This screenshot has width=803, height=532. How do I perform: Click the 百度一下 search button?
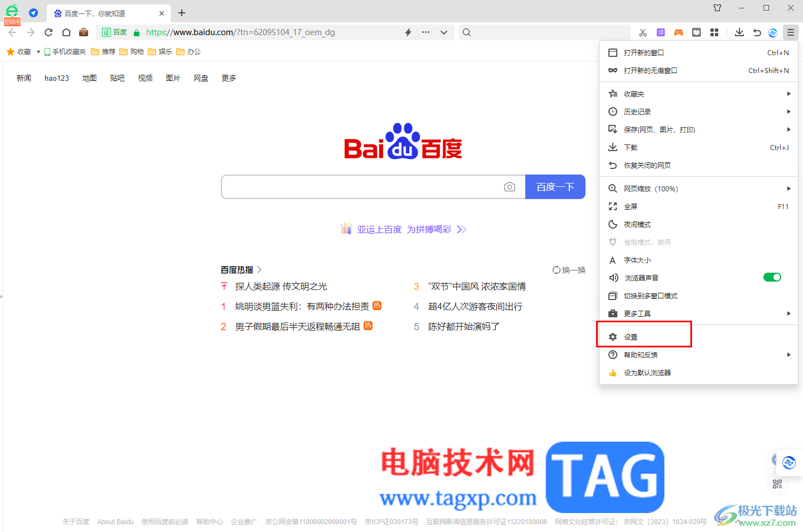pos(555,187)
